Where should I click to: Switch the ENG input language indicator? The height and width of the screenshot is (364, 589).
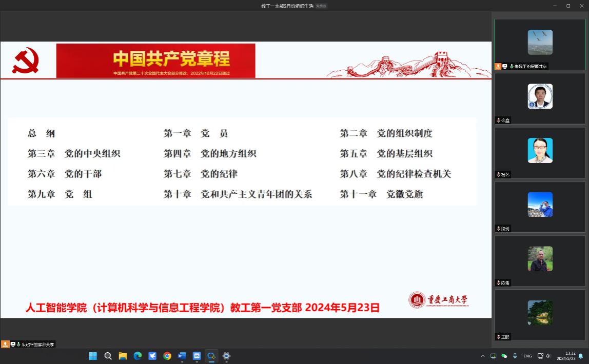[x=527, y=356]
